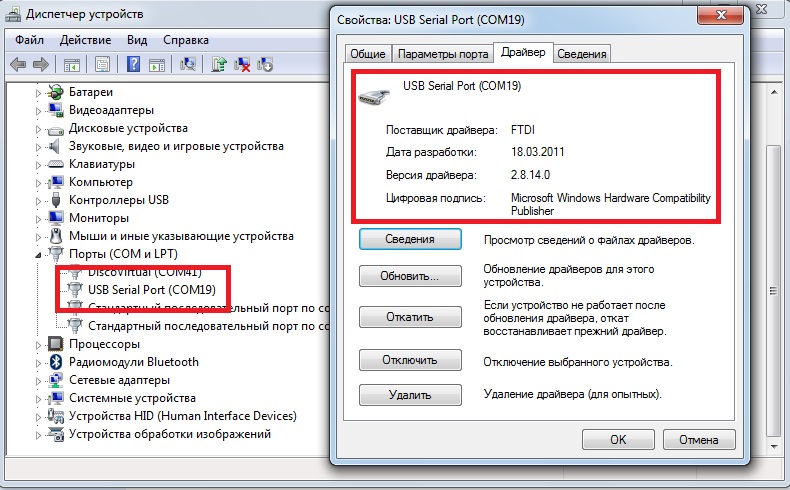Open Help with the blue question mark icon
Screen dimensions: 790x490
point(134,64)
